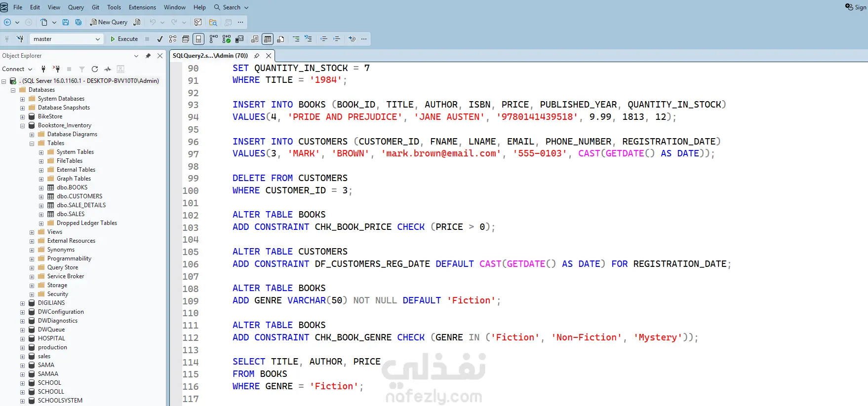The width and height of the screenshot is (868, 406).
Task: Select the dbo.SALE_DETAILS table
Action: coord(81,205)
